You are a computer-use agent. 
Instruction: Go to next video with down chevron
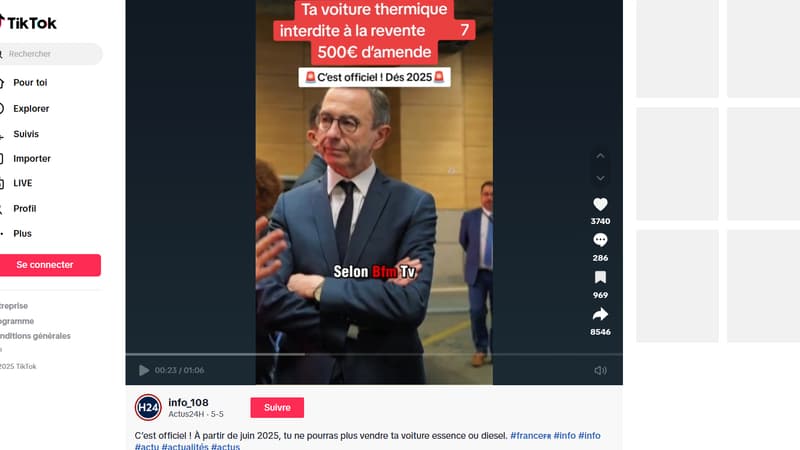tap(600, 178)
